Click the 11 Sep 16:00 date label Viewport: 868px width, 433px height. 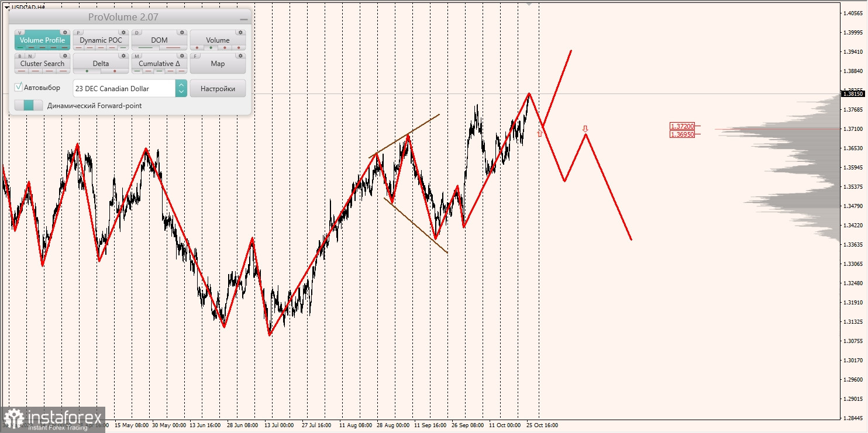click(x=430, y=425)
